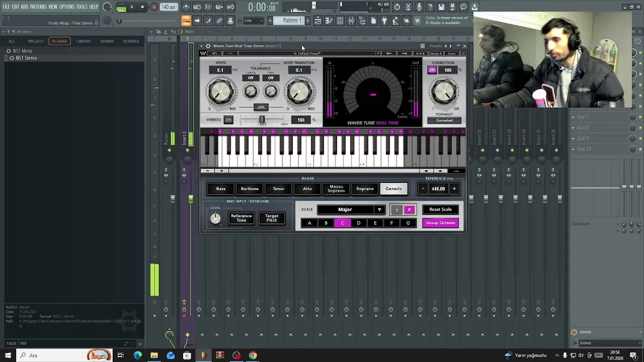The height and width of the screenshot is (362, 644).
Task: Expand the Waves Tune window menu arrow
Action: (202, 46)
